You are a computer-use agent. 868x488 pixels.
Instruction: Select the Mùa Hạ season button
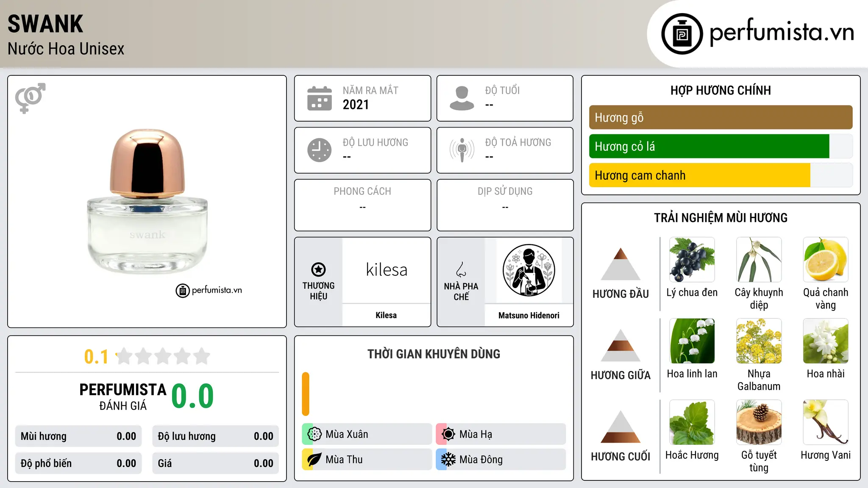coord(501,434)
